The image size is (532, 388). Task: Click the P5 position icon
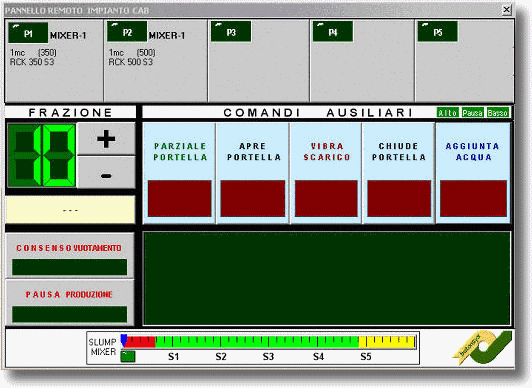click(438, 32)
